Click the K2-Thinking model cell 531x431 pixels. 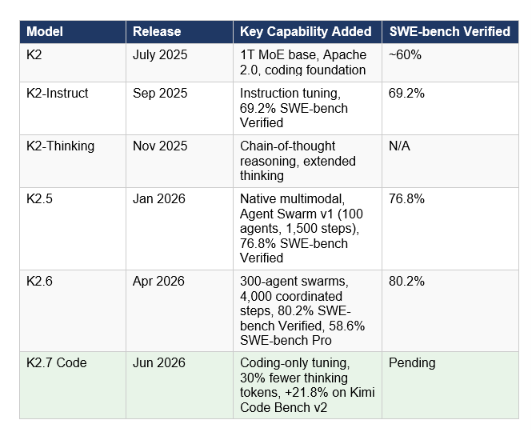[72, 161]
